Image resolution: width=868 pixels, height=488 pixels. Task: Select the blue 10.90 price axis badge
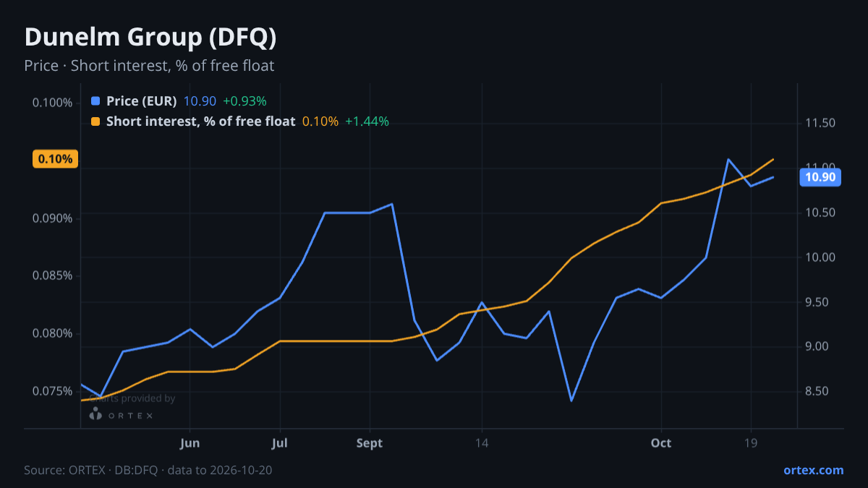820,177
